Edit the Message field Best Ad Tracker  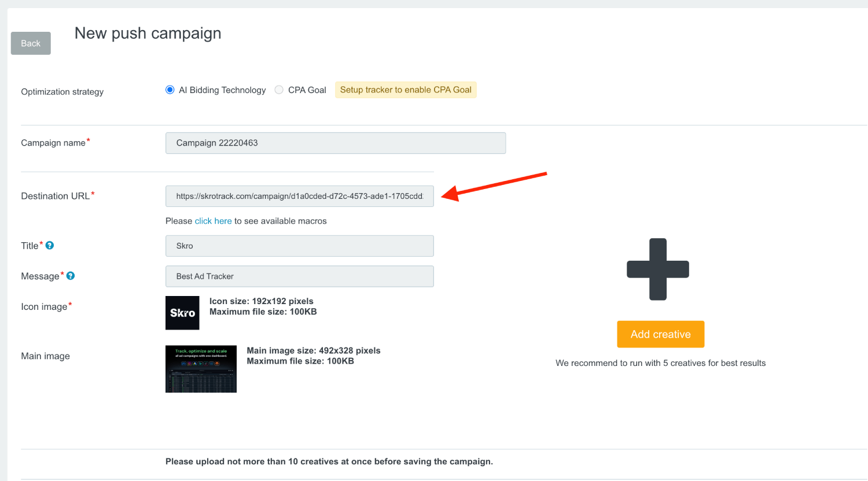(x=300, y=276)
